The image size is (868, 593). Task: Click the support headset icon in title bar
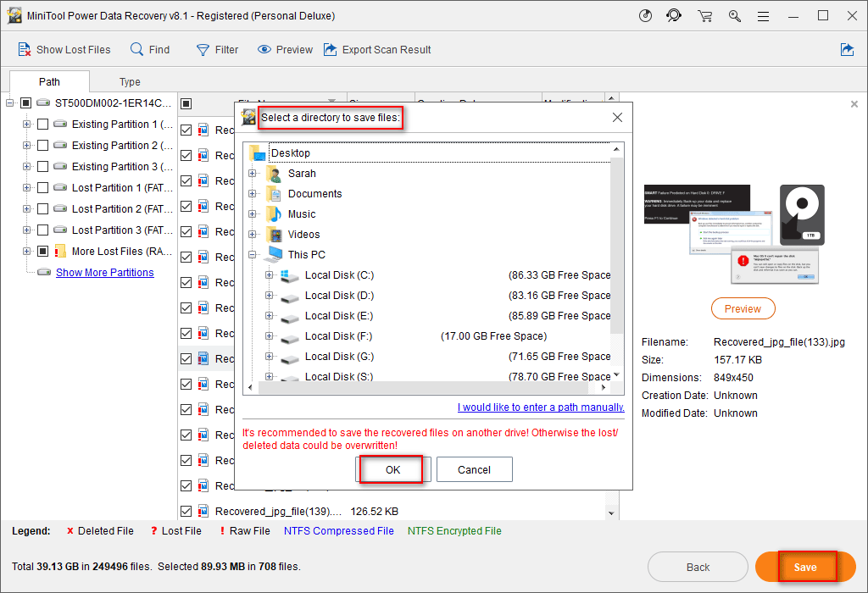674,15
